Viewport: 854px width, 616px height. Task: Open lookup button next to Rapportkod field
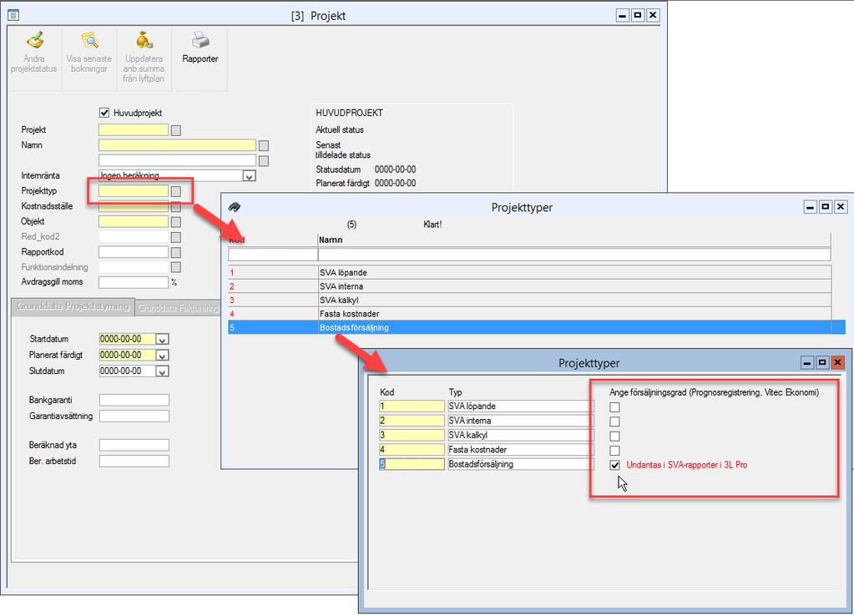(176, 252)
